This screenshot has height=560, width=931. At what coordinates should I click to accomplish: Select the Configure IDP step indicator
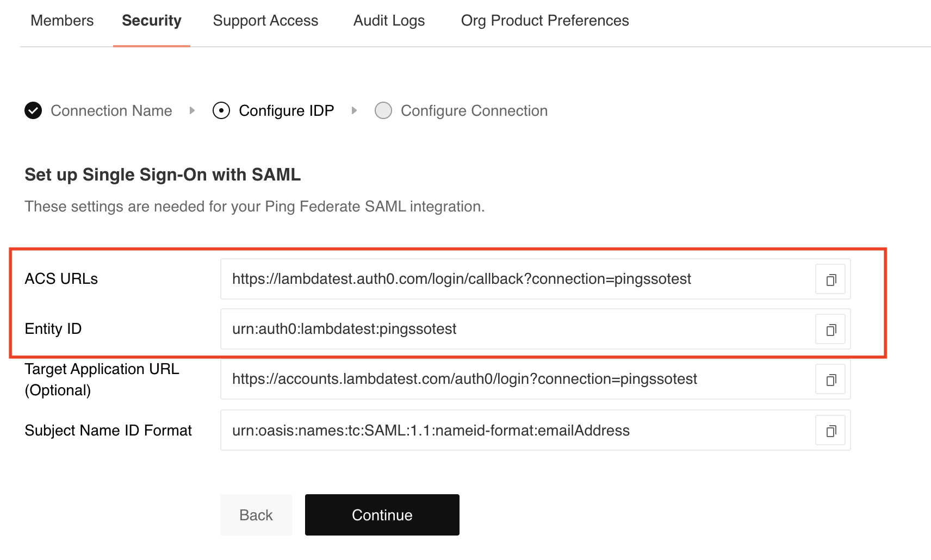pos(221,110)
